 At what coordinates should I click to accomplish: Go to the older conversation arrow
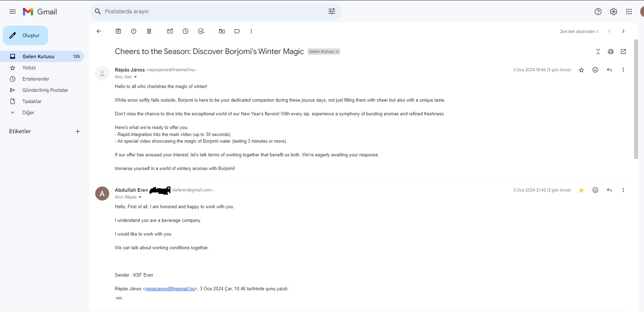[623, 31]
